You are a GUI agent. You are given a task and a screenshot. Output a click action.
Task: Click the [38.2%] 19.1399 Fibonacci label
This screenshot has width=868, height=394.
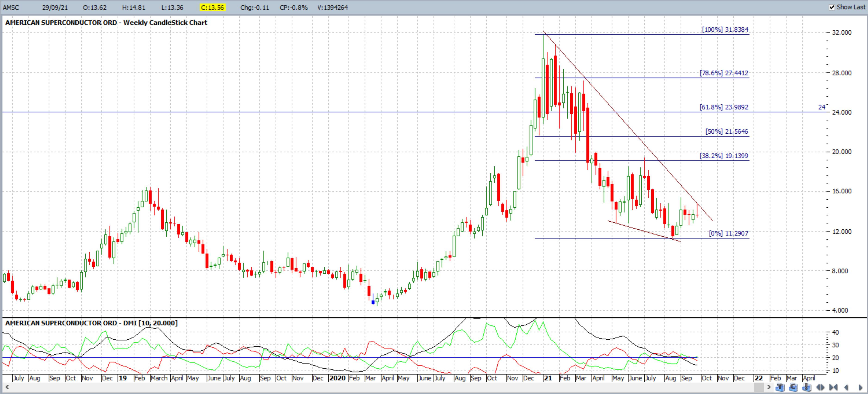pos(724,156)
